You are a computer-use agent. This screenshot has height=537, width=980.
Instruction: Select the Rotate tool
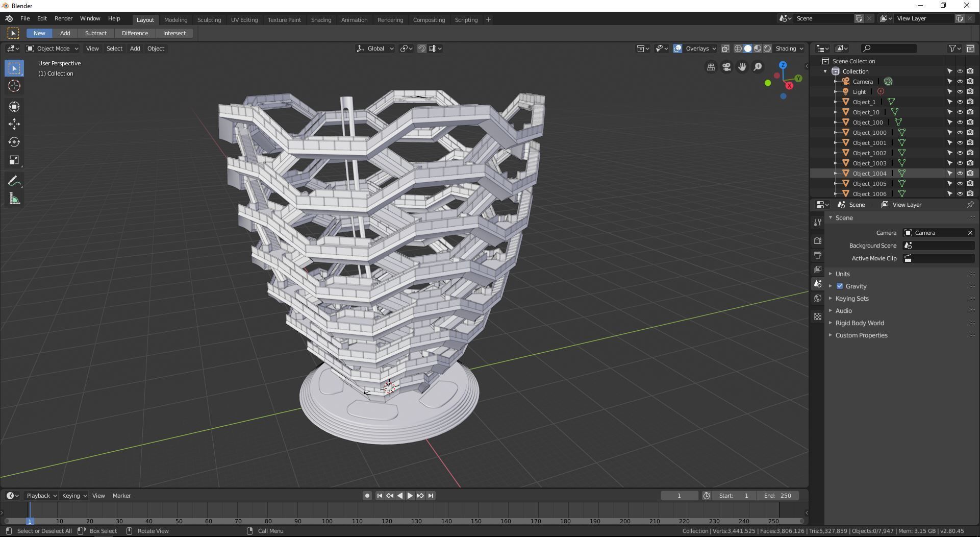click(x=14, y=142)
